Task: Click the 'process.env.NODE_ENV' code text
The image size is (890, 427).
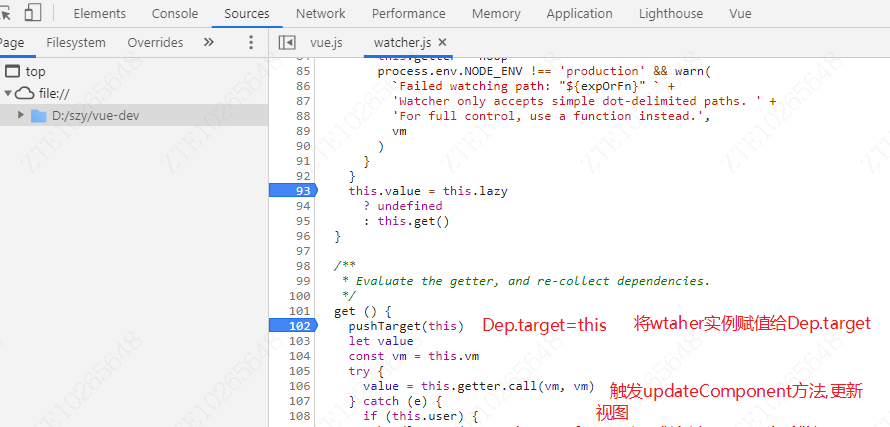Action: point(450,71)
